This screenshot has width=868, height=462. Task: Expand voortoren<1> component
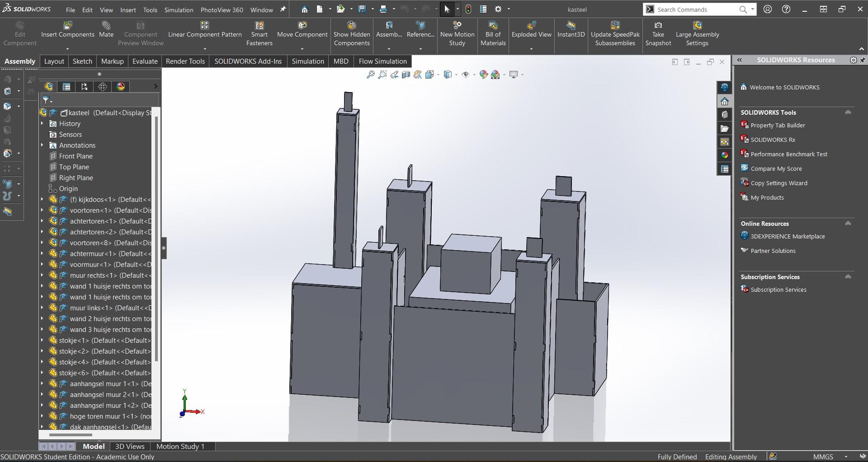pyautogui.click(x=42, y=210)
